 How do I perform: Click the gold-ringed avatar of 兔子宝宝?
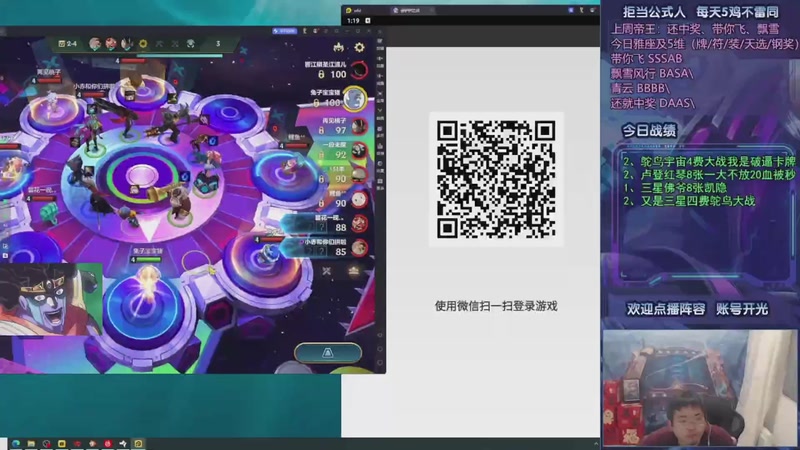(355, 98)
